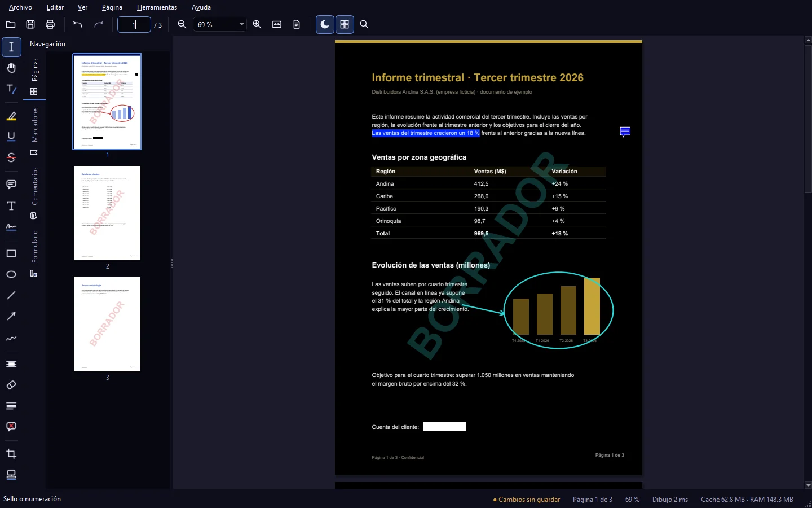Select the text lines tool above delete-comment
812x508 pixels.
pos(11,406)
